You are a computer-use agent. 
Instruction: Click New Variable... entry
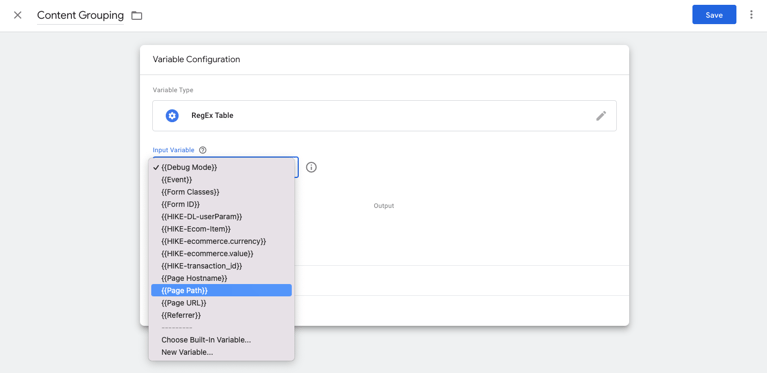point(222,352)
